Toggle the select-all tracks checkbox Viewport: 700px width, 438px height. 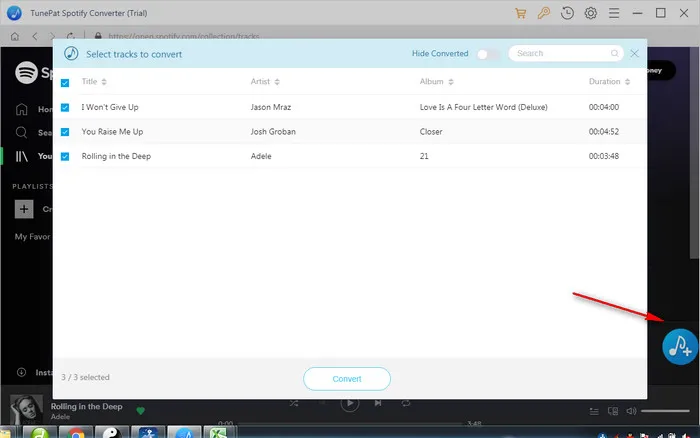coord(65,83)
